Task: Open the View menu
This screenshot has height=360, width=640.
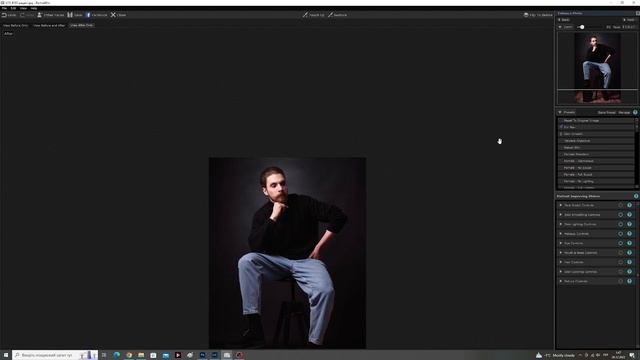Action: coord(23,8)
